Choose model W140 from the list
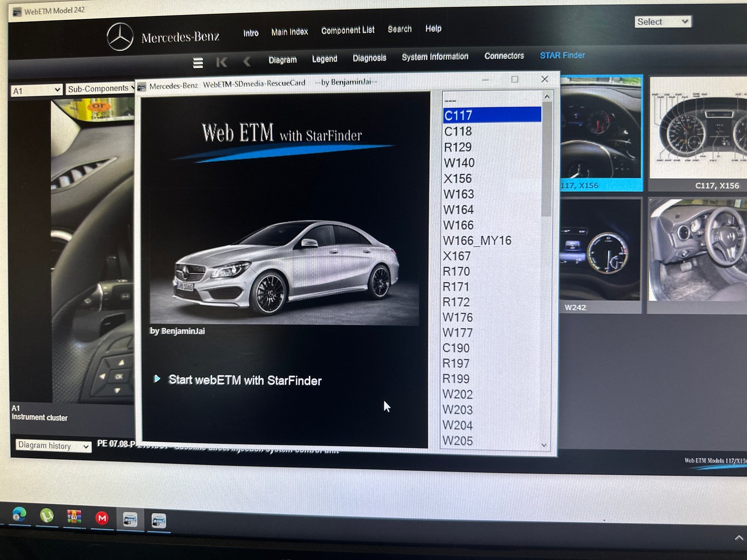The image size is (747, 560). pyautogui.click(x=492, y=163)
